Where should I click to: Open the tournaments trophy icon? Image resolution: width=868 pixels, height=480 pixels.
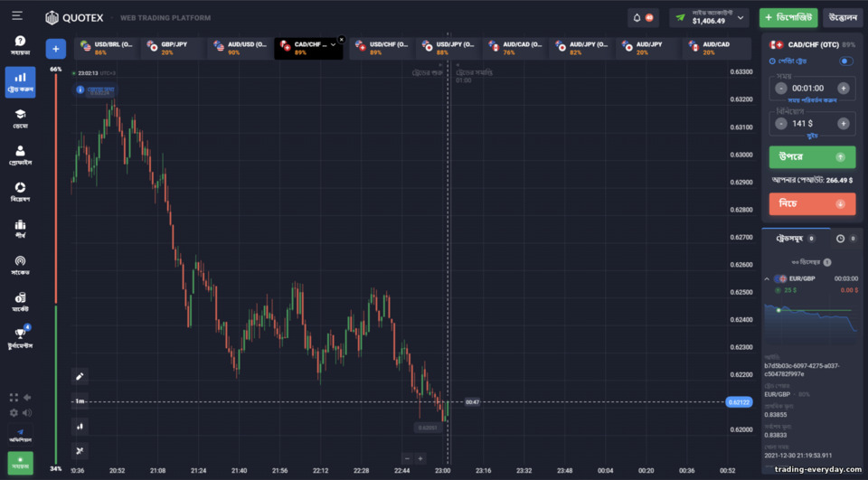click(20, 337)
